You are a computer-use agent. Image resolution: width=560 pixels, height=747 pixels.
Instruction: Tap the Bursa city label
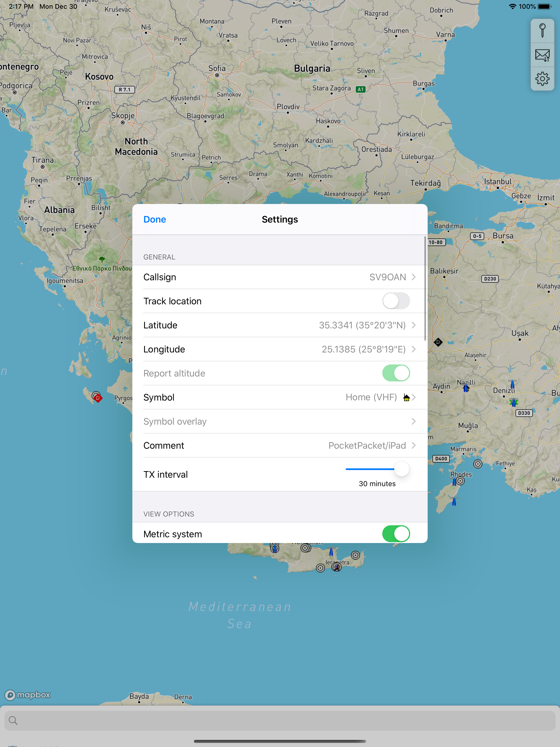(x=503, y=236)
